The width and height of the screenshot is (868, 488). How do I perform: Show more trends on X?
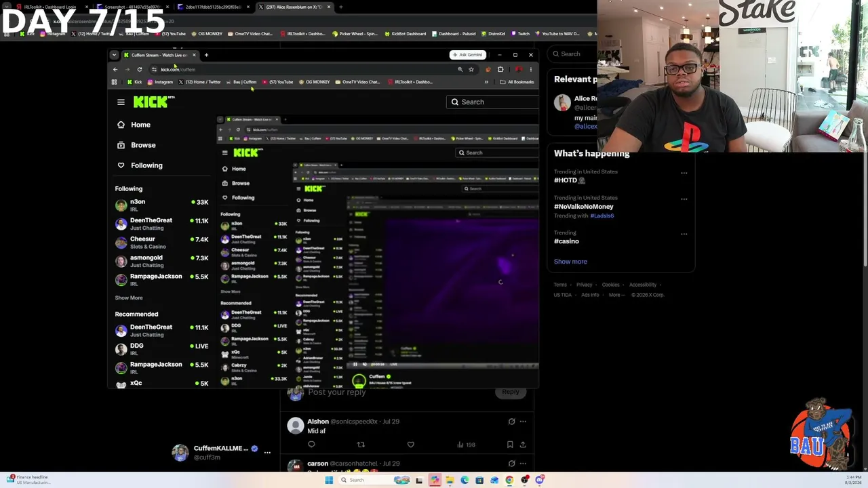(x=570, y=262)
